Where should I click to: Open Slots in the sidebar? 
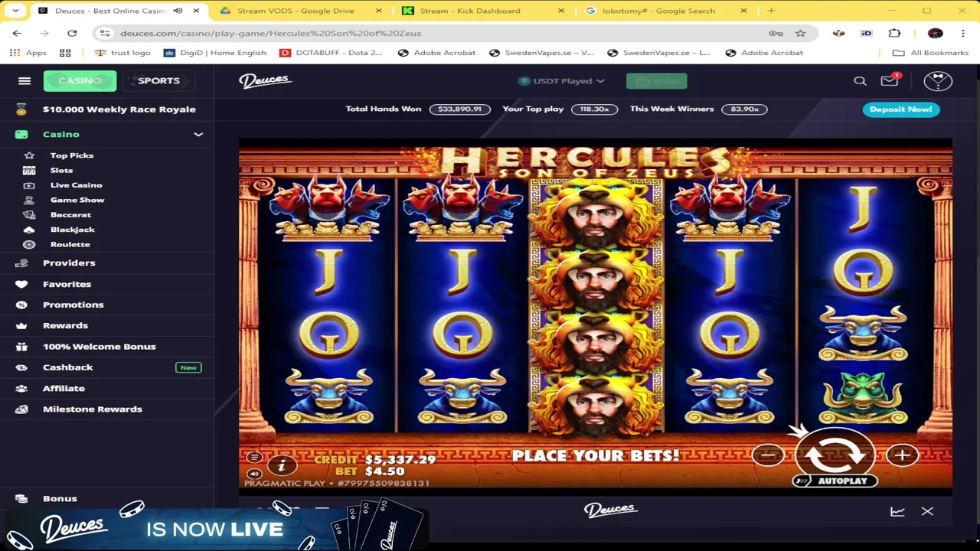click(x=61, y=170)
